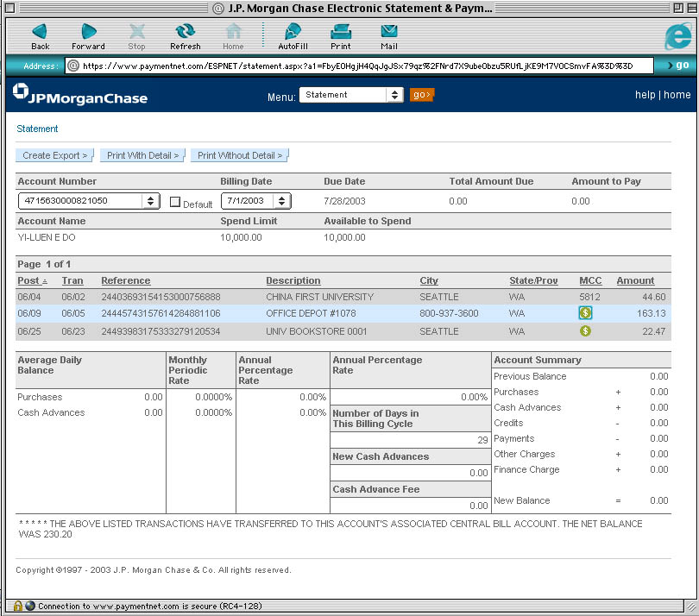The height and width of the screenshot is (616, 699).
Task: Click the window collapse box in title bar
Action: point(690,8)
